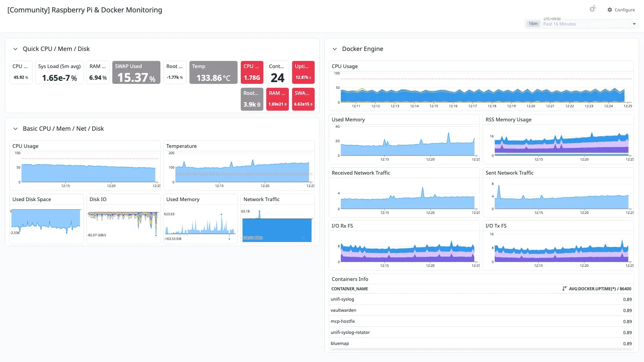Click the Sent Network Traffic graph
Screen dimensions: 644x362
pos(558,192)
